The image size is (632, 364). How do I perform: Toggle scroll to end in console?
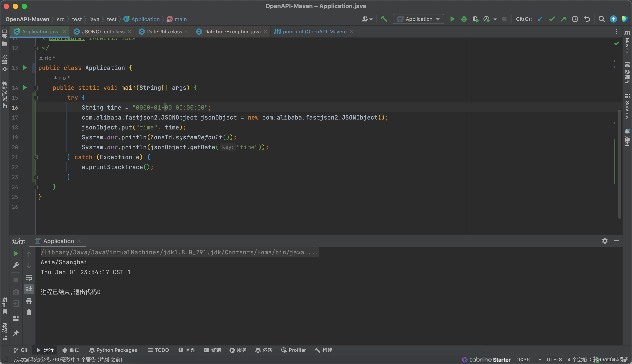pos(29,289)
